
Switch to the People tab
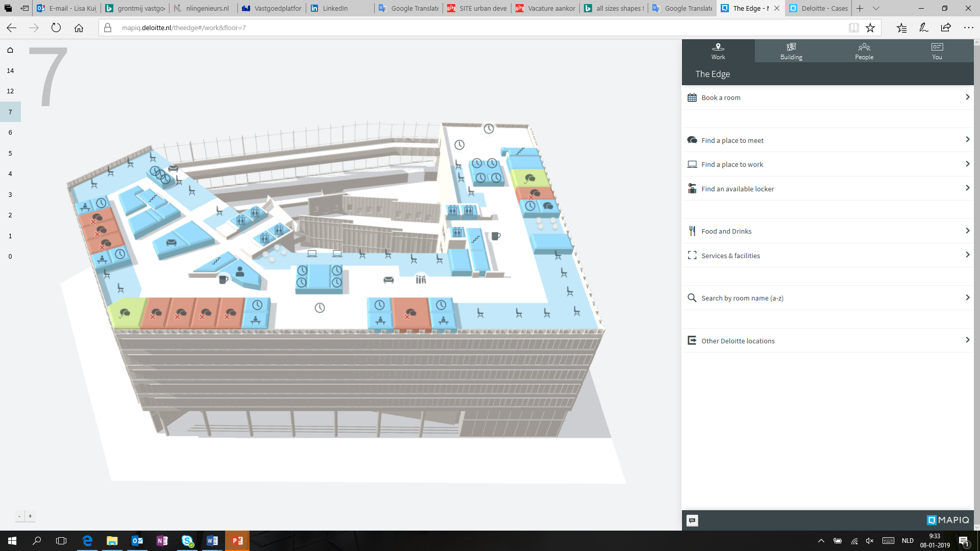tap(864, 51)
